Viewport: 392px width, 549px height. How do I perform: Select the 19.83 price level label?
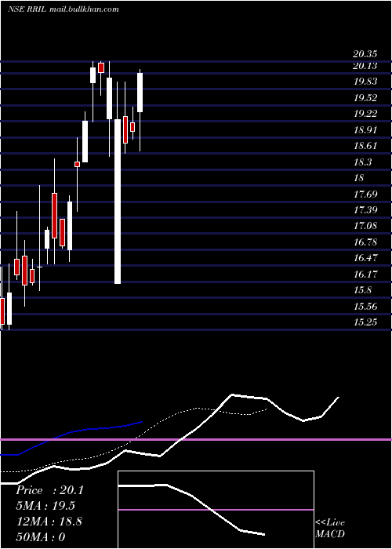pyautogui.click(x=365, y=82)
